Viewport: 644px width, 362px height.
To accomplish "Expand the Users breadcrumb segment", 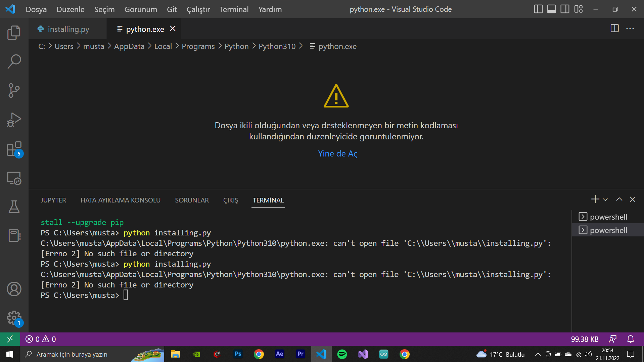I will point(64,46).
